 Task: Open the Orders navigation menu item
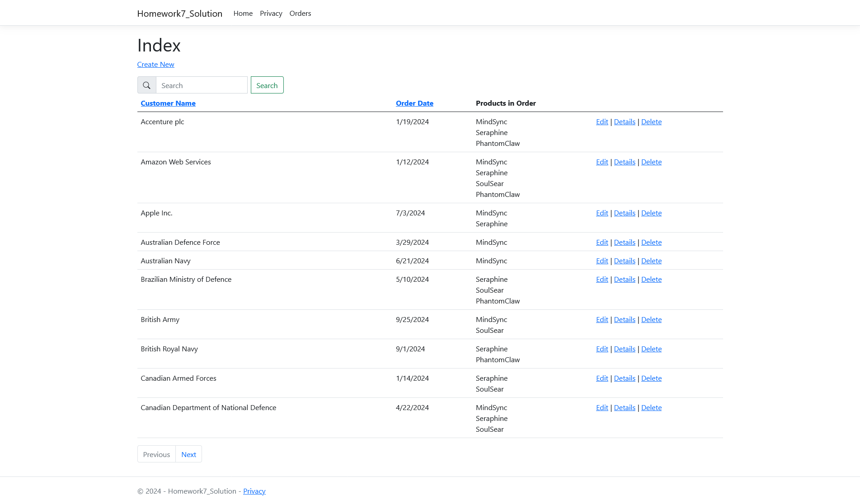pos(300,14)
